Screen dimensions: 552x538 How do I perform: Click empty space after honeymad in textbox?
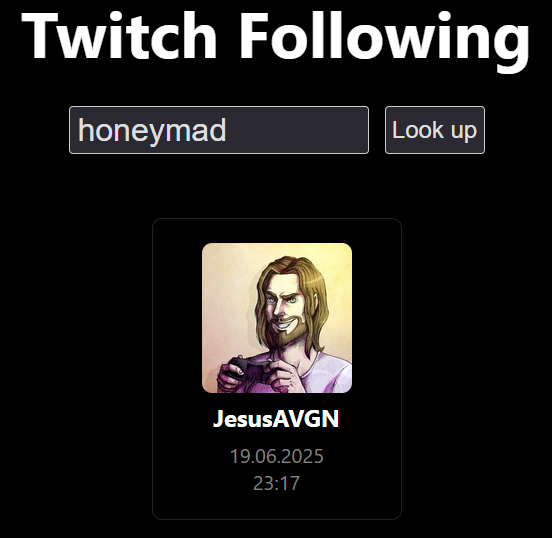pos(296,130)
